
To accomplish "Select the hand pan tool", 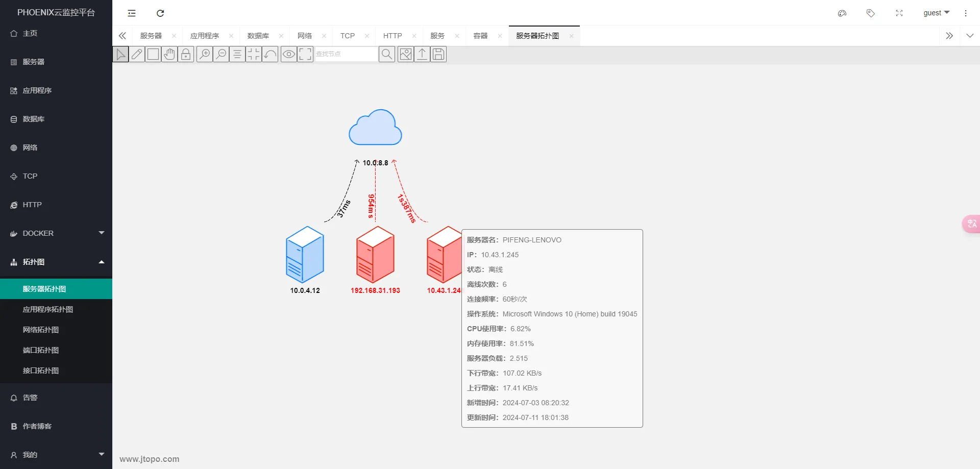I will [169, 54].
